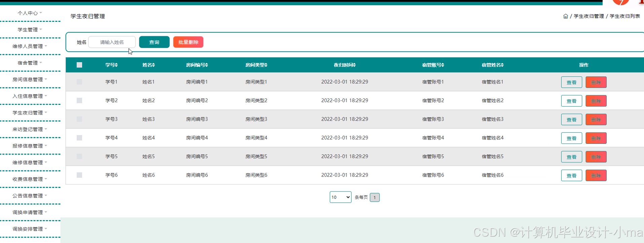The image size is (644, 243).
Task: Select the 房间编号3 cell text
Action: point(197,119)
